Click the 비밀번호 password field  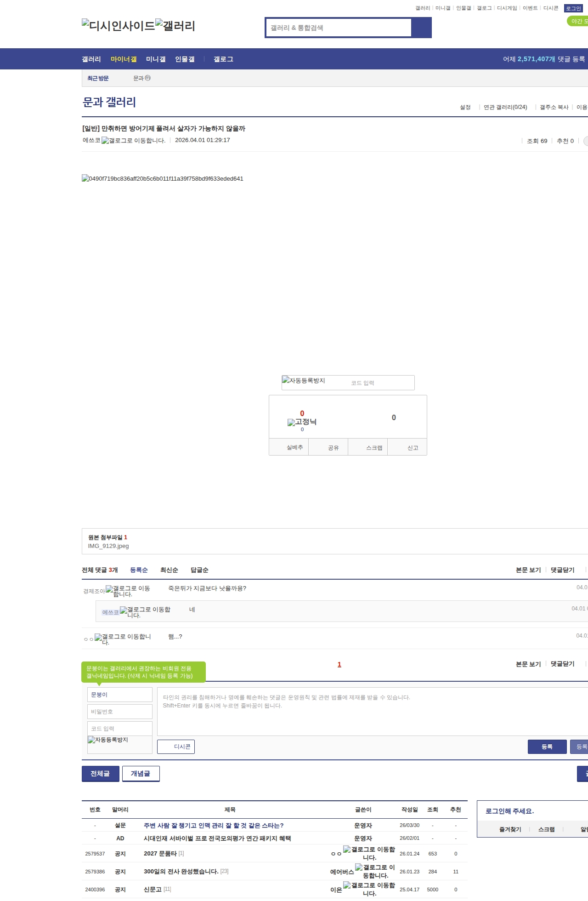click(x=120, y=712)
